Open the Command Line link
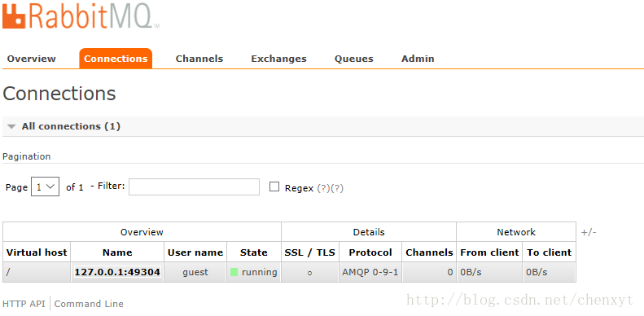The image size is (644, 316). 89,304
